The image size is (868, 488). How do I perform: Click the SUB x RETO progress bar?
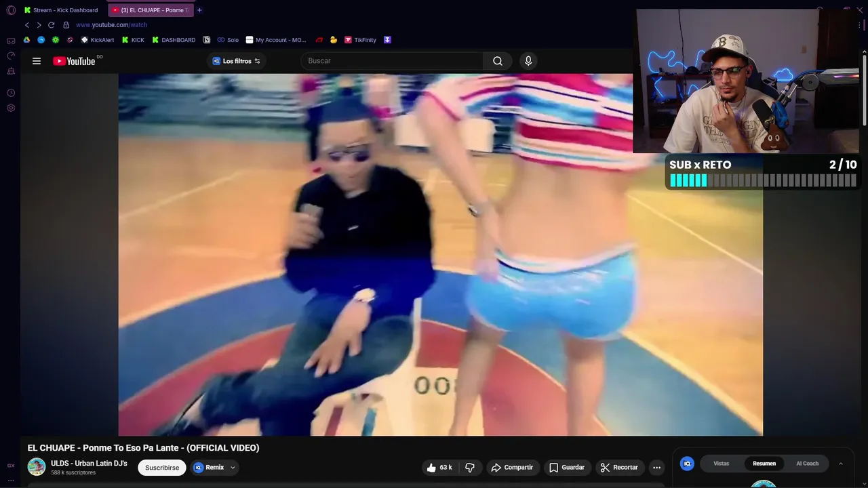(763, 180)
